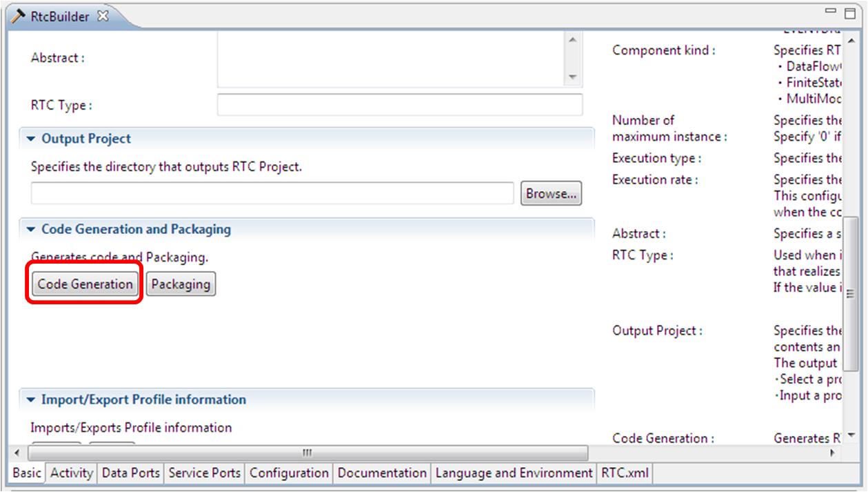Click inside the RTC Type input field
Screen dimensions: 868x492
[400, 104]
